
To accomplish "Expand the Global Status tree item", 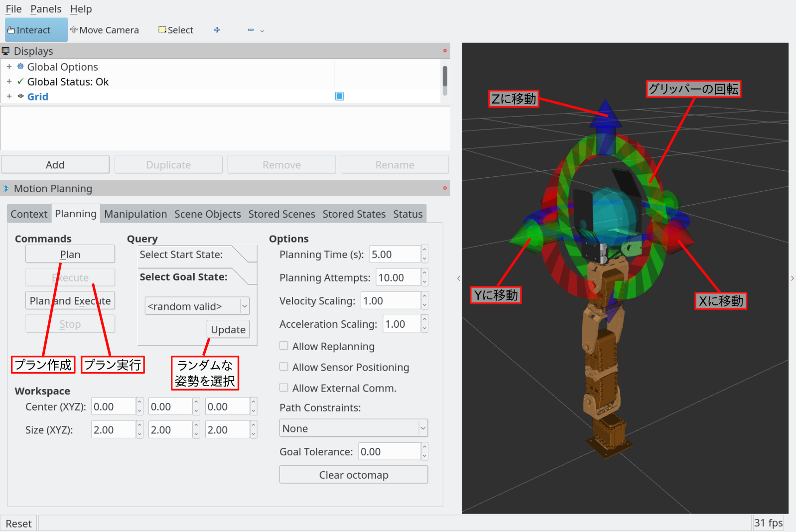I will [x=9, y=81].
